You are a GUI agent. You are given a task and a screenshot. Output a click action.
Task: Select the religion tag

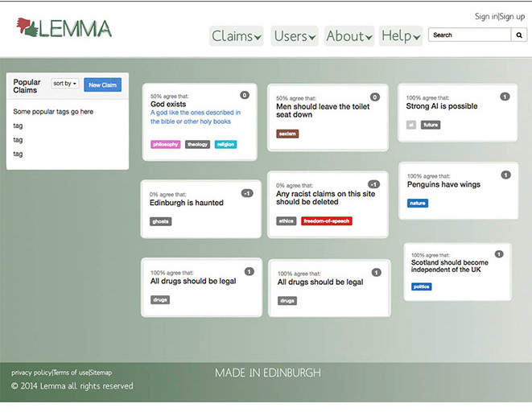pyautogui.click(x=225, y=145)
